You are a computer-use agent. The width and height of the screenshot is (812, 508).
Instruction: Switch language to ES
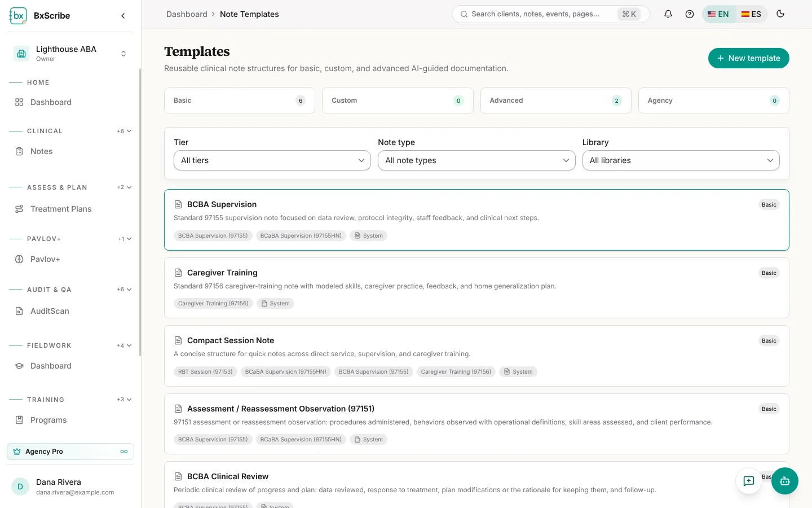pyautogui.click(x=751, y=14)
